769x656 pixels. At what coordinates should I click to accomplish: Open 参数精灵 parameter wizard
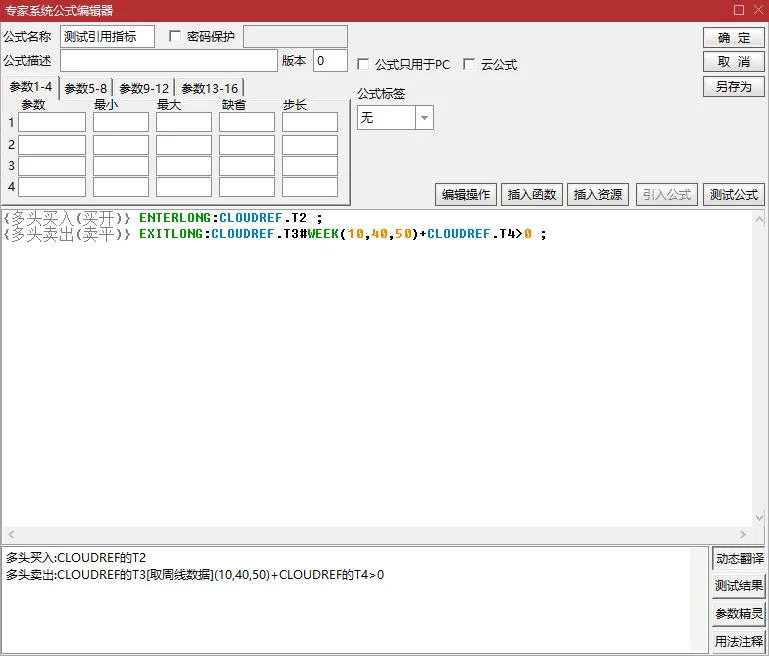tap(739, 613)
